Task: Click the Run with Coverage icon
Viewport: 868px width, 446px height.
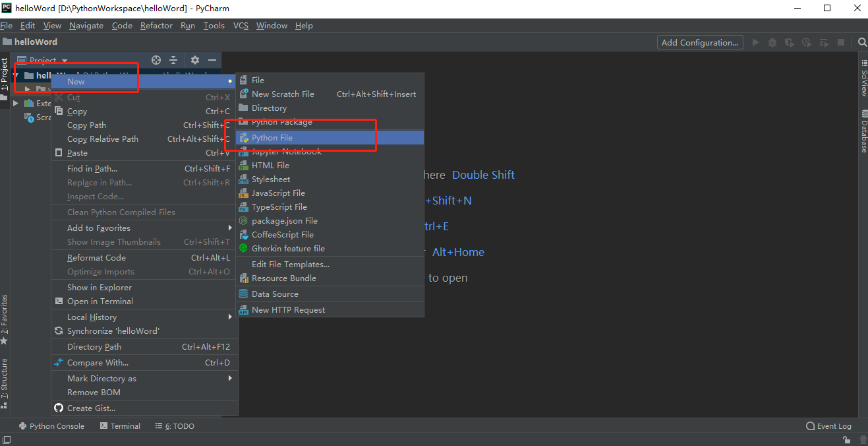Action: click(790, 42)
